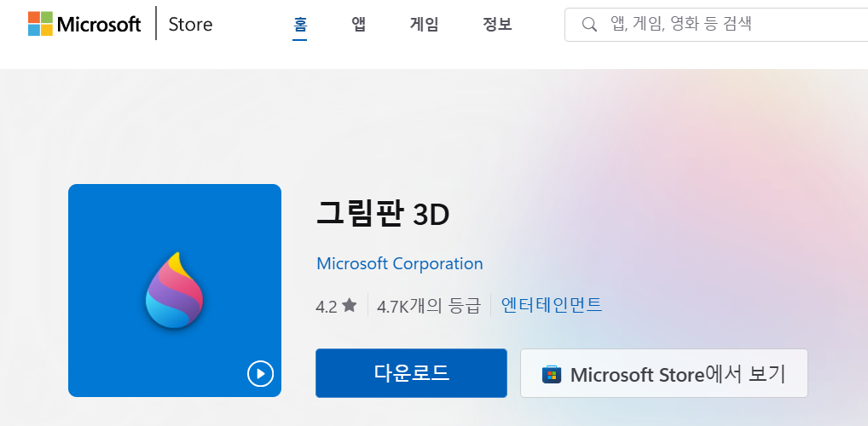Open the Microsoft Corporation publisher link
The image size is (868, 426).
click(400, 263)
